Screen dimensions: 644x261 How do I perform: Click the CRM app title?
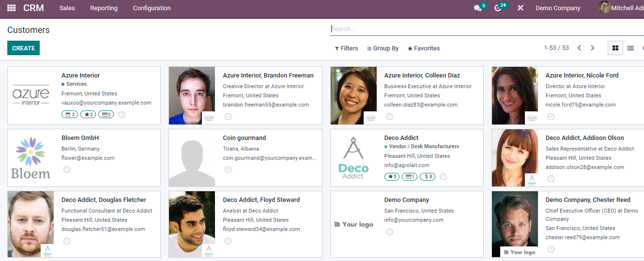point(33,8)
